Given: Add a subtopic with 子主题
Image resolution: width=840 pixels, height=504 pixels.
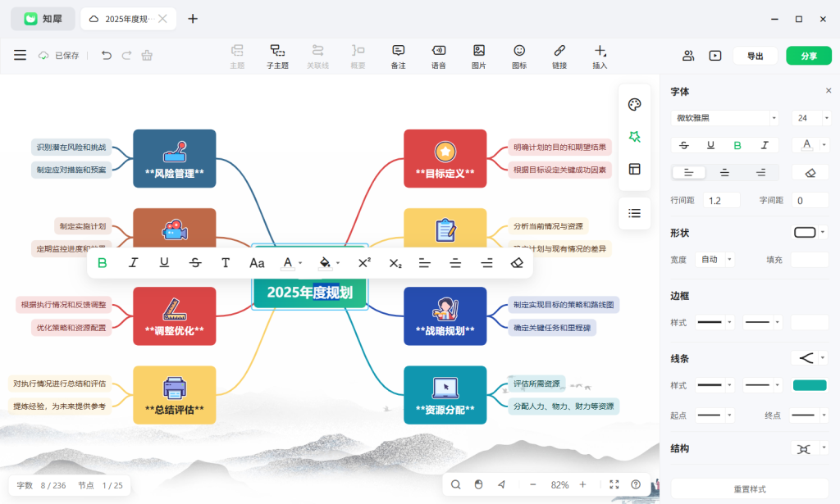Looking at the screenshot, I should tap(277, 57).
